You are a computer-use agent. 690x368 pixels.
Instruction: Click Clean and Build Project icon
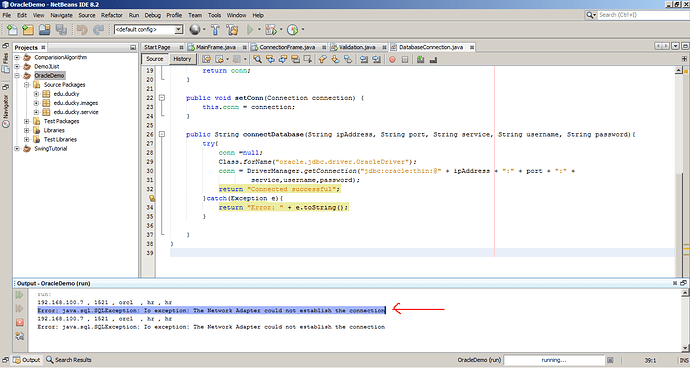pos(232,29)
